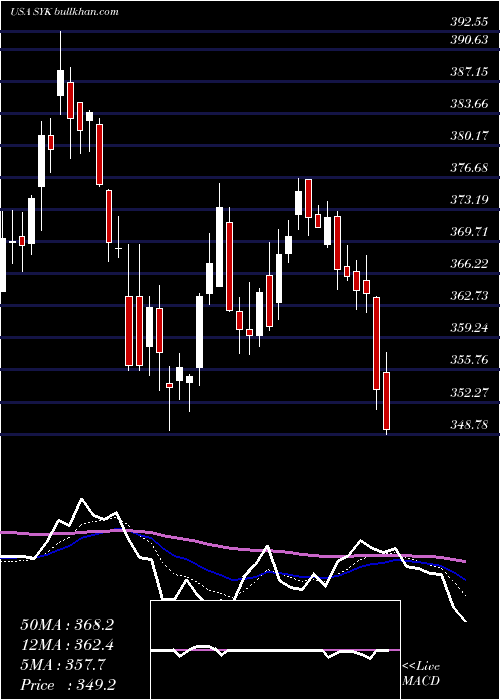Click the 355.76 price level label
Screen dimensions: 500x700
click(469, 359)
